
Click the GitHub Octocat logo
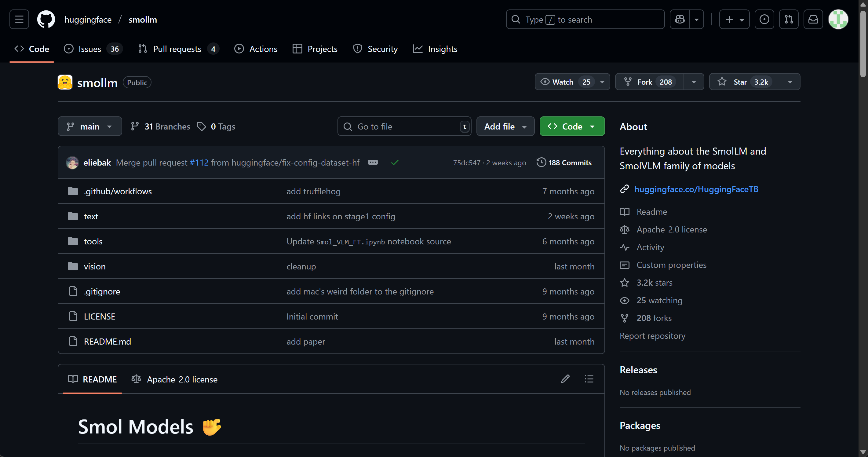(x=46, y=20)
